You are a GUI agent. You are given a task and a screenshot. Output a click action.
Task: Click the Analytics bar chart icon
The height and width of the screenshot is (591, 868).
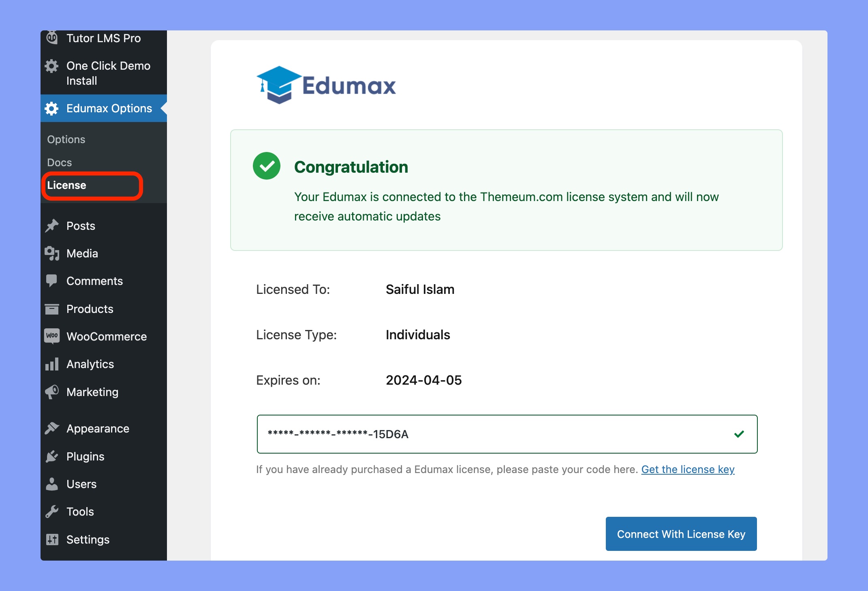point(52,364)
